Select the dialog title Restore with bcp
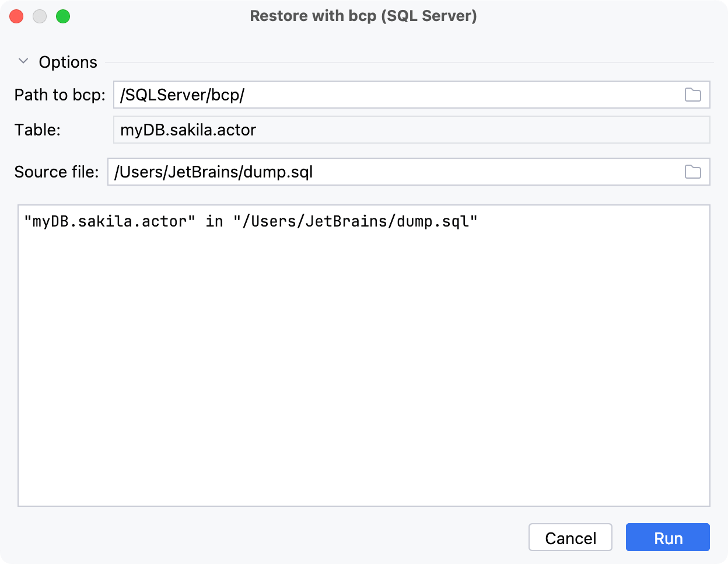This screenshot has height=564, width=728. [363, 16]
